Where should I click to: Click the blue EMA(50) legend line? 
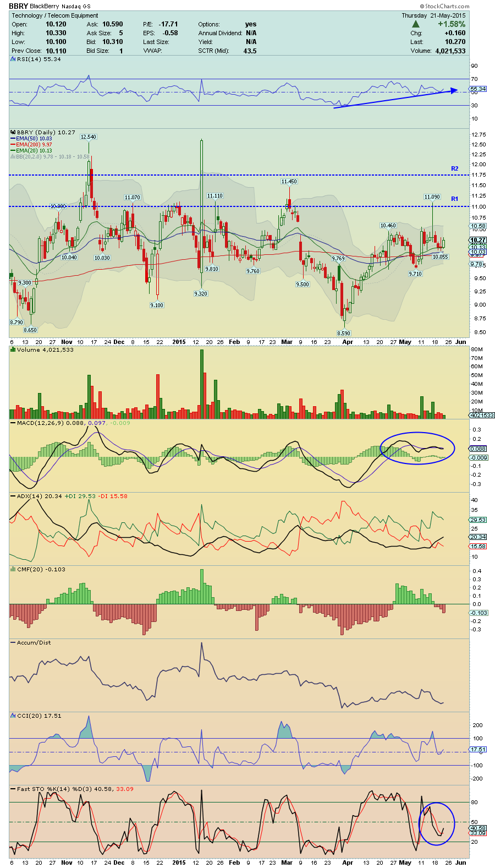coord(13,139)
